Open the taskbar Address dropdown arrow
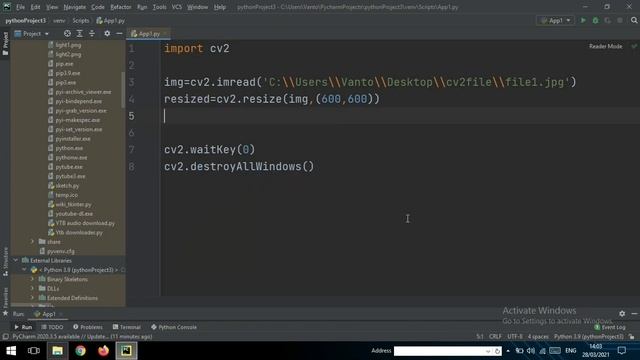 click(x=488, y=351)
